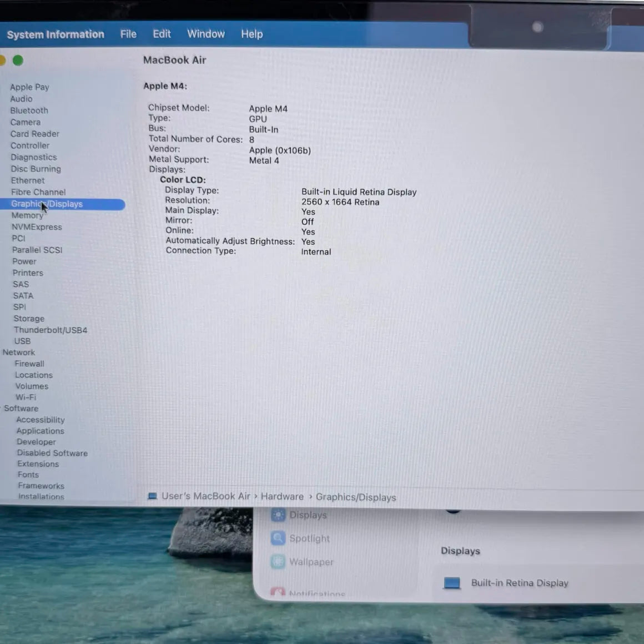Screen dimensions: 644x644
Task: Open Applications under Software section
Action: (x=40, y=431)
